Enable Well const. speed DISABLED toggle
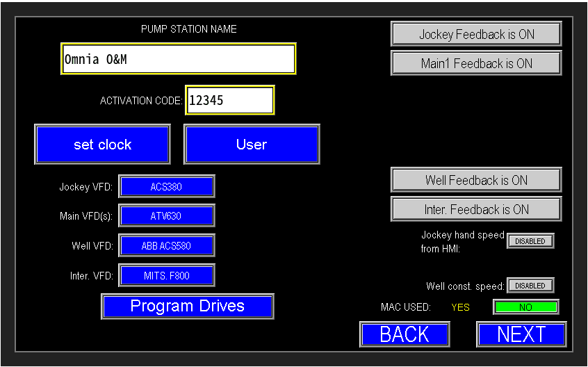Screen dimensions: 588x367 [530, 286]
